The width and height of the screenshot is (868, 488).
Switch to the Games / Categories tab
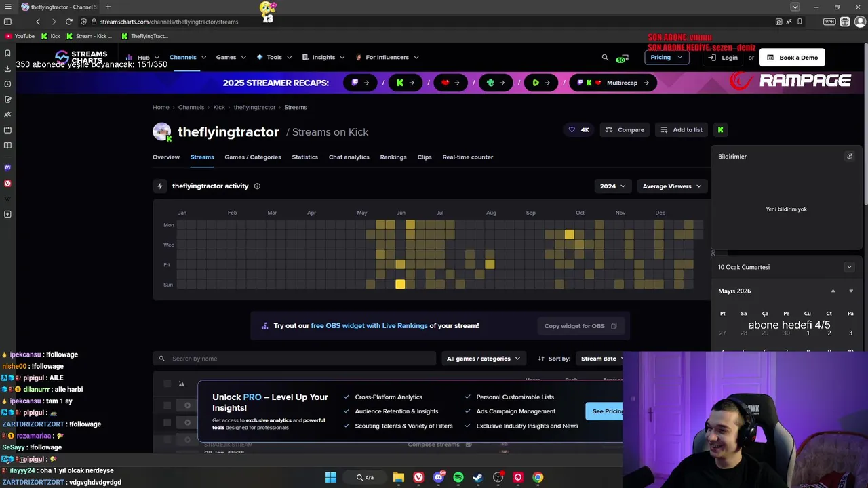[x=253, y=157]
